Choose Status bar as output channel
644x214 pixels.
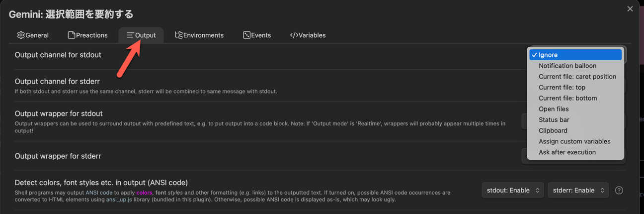tap(554, 120)
